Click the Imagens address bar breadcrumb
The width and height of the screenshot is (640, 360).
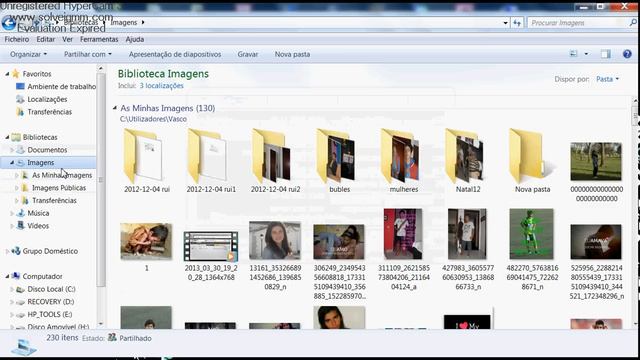click(124, 22)
